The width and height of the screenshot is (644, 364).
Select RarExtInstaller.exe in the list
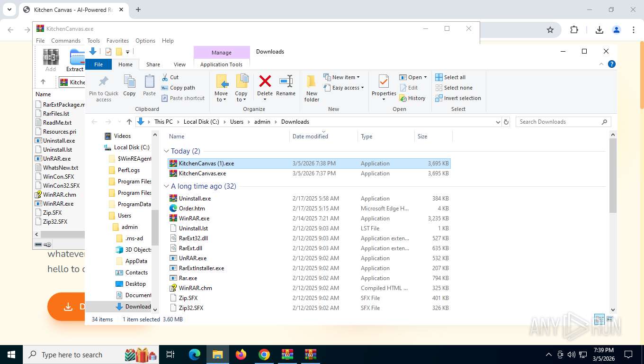pos(309,268)
